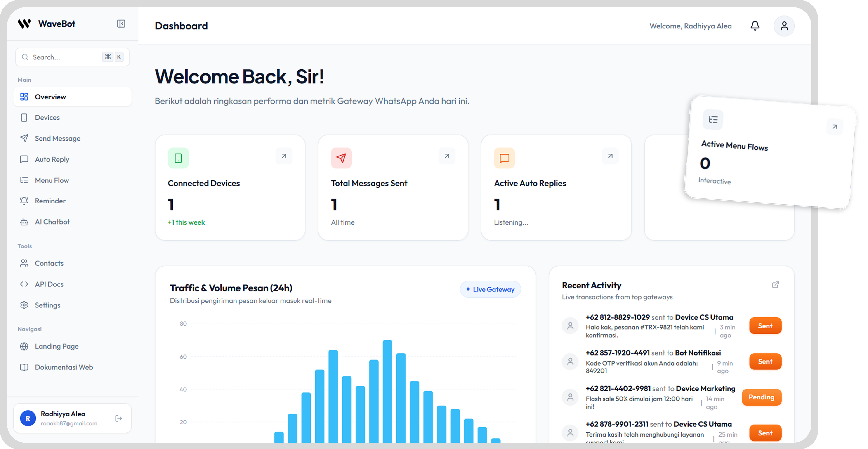Viewport: 868px width, 449px height.
Task: Open Auto Reply section
Action: click(x=72, y=159)
